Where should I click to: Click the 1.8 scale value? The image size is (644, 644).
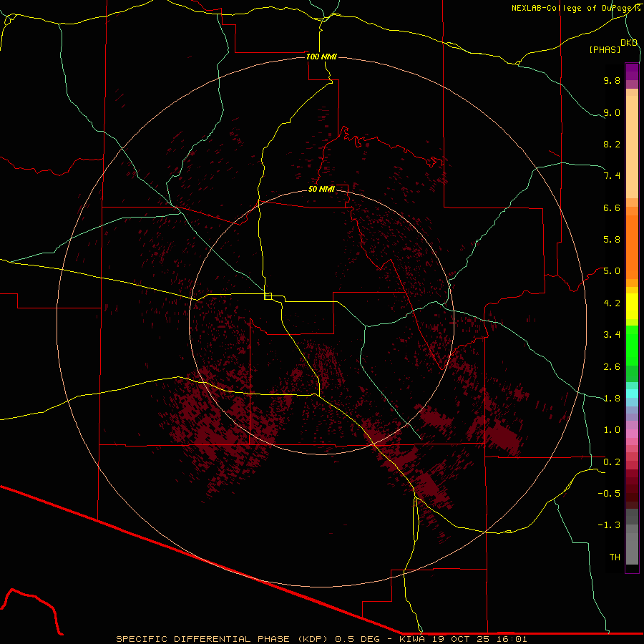pos(612,399)
